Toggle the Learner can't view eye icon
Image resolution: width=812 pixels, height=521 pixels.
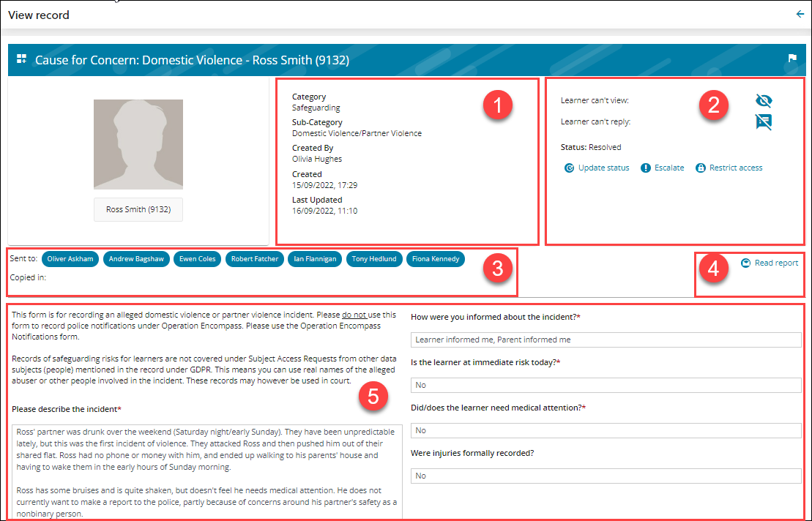click(x=764, y=101)
